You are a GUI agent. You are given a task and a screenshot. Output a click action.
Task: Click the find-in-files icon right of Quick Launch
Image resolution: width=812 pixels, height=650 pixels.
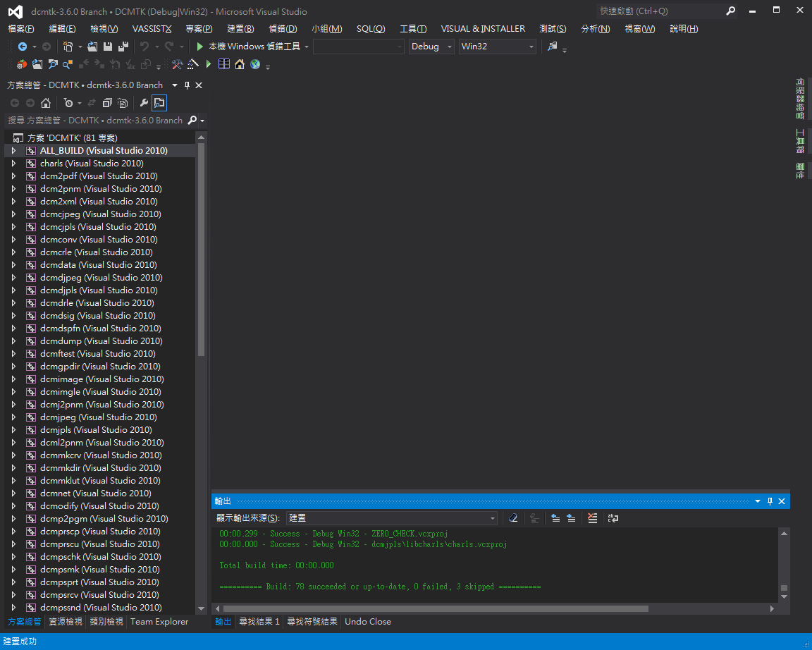pyautogui.click(x=553, y=47)
